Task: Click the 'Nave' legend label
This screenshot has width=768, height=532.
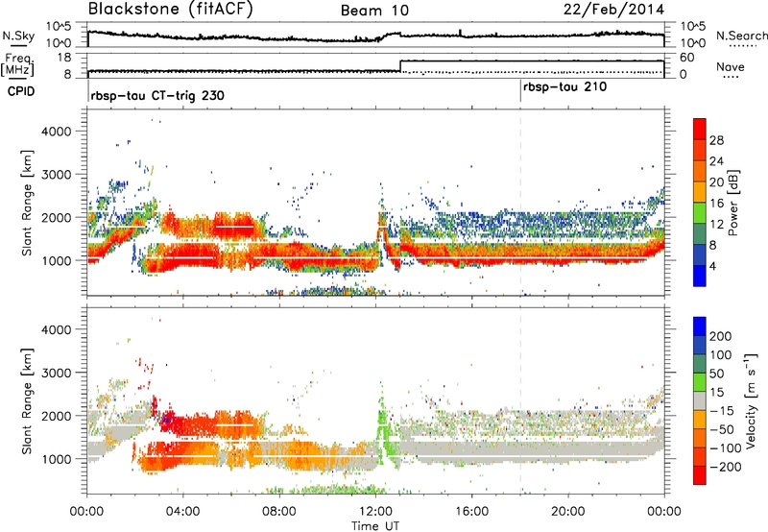Action: coord(731,66)
